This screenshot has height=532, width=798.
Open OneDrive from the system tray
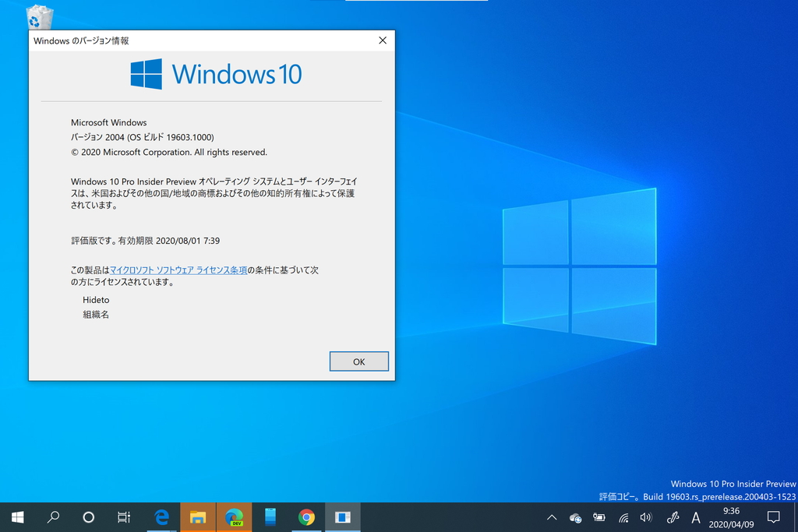click(575, 516)
